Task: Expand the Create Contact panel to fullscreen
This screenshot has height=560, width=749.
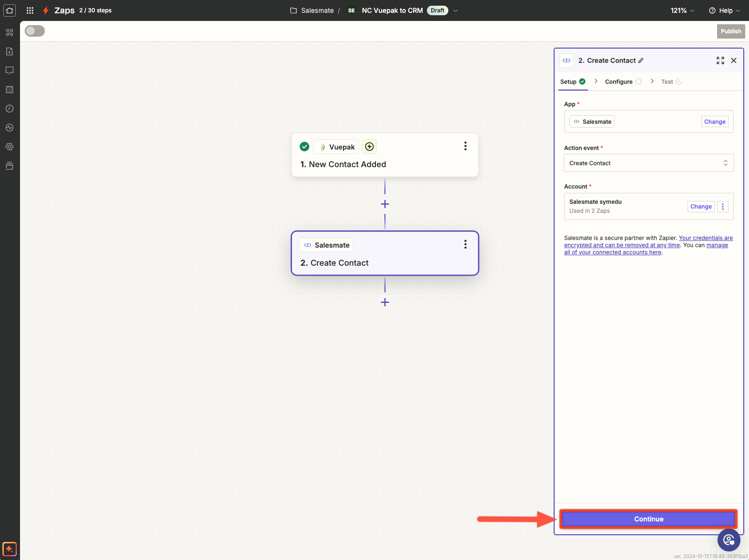Action: click(x=720, y=60)
